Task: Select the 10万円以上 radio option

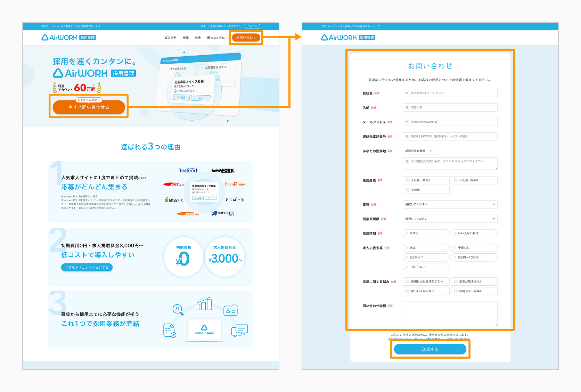Action: [426, 267]
